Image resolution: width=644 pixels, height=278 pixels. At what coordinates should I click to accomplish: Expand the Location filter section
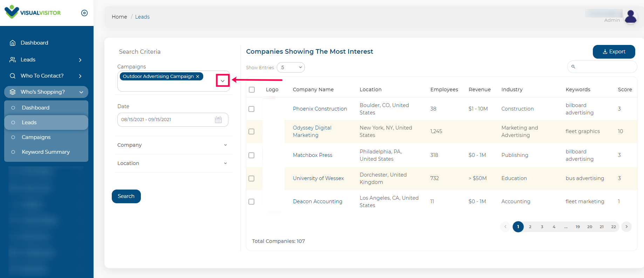click(x=173, y=163)
